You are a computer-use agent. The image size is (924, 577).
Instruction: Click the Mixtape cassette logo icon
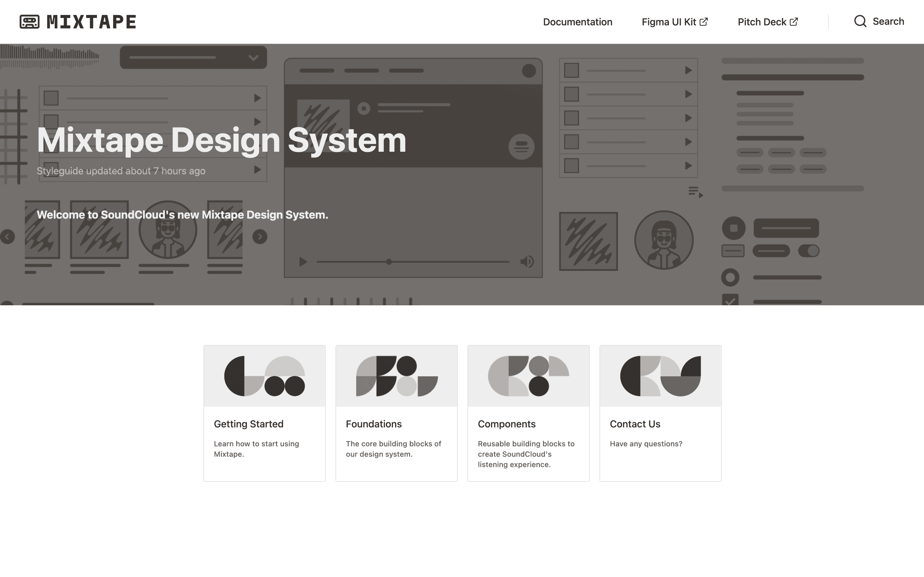[29, 22]
